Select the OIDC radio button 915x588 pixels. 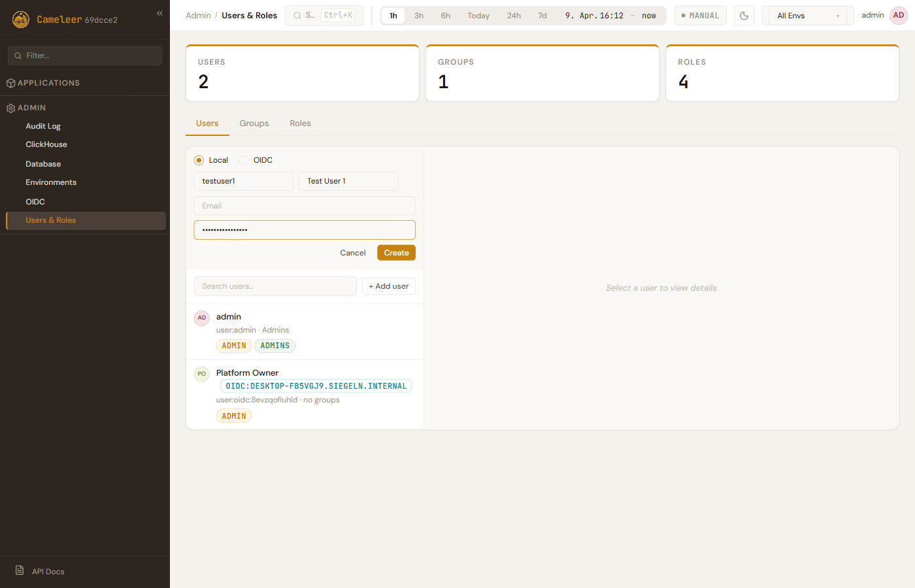coord(244,160)
